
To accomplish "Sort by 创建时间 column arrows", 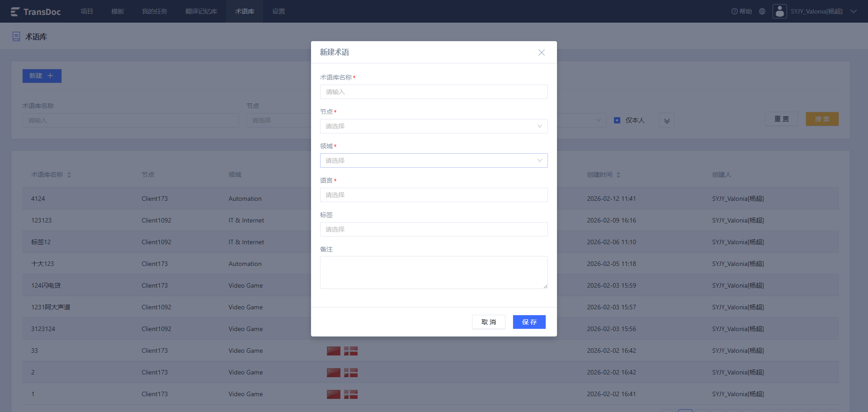I will (x=618, y=175).
